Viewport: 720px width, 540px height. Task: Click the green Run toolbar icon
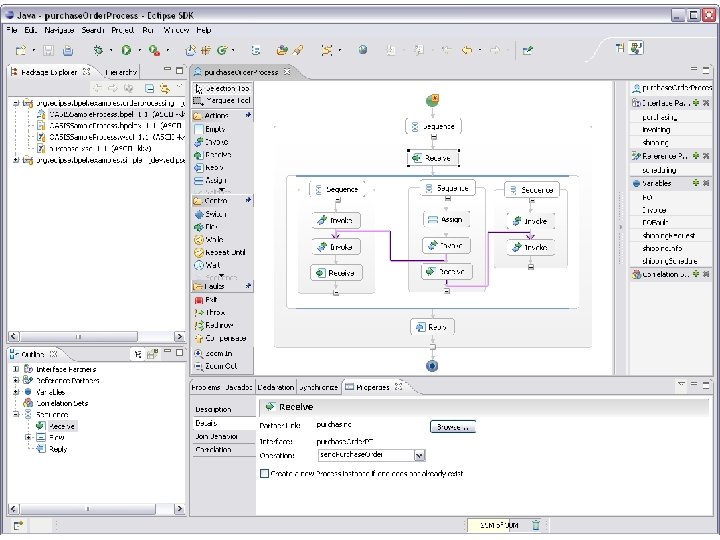click(126, 50)
